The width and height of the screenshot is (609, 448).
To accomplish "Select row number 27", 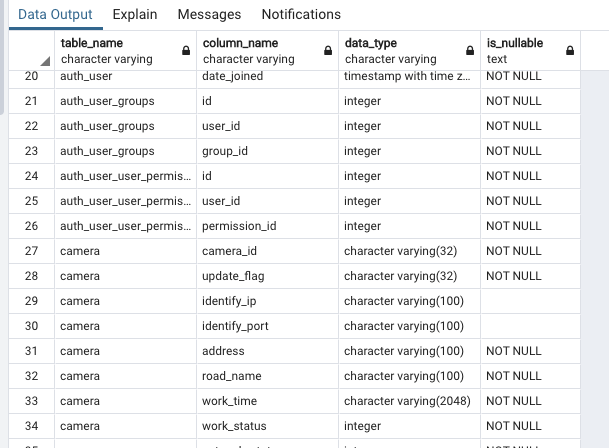I will tap(31, 251).
